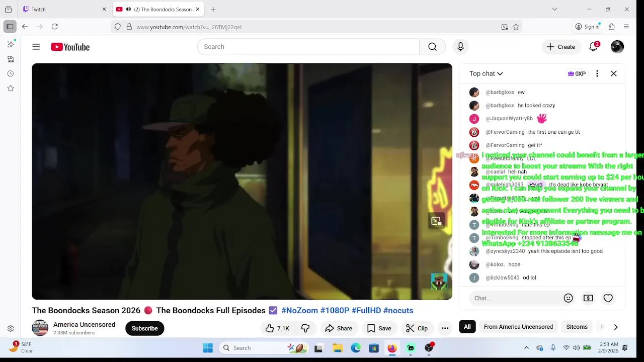Open the Firefox View button
The height and width of the screenshot is (362, 644).
pos(8,9)
